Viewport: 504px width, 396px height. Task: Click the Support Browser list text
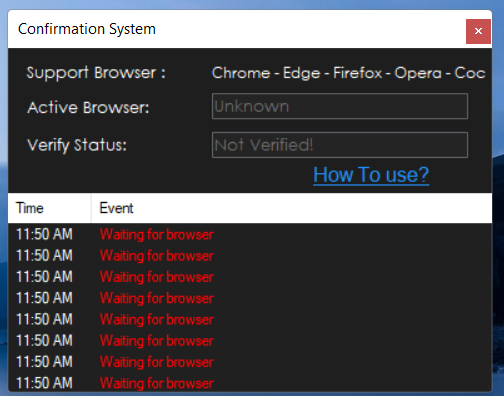(349, 73)
